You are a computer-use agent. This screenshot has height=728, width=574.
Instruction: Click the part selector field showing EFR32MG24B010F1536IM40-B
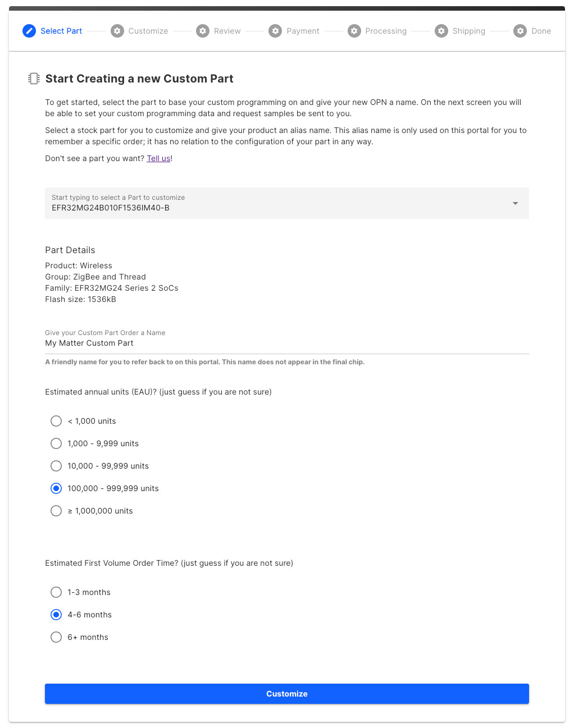click(287, 203)
